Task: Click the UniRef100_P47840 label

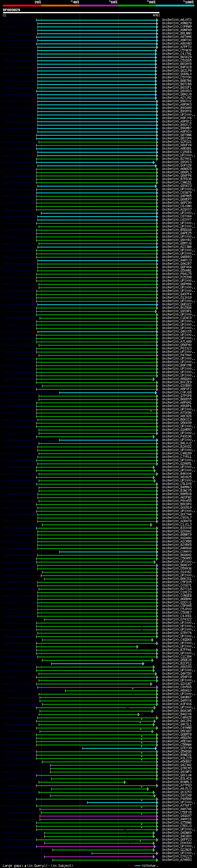Action: tap(176, 355)
